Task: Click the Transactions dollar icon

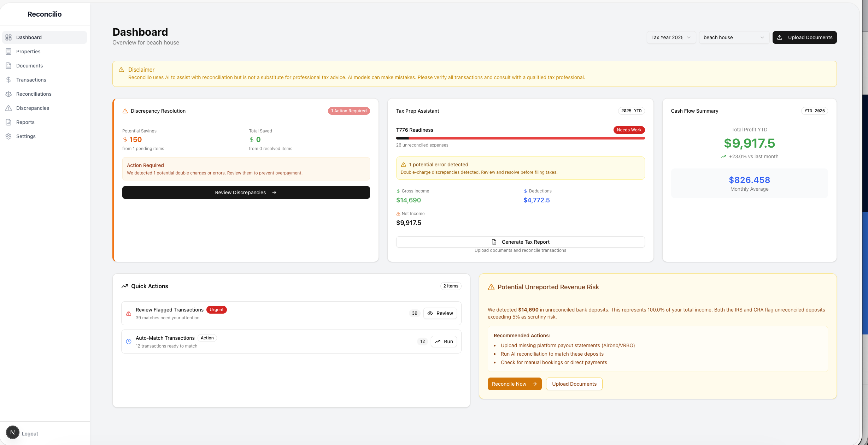Action: (8, 80)
